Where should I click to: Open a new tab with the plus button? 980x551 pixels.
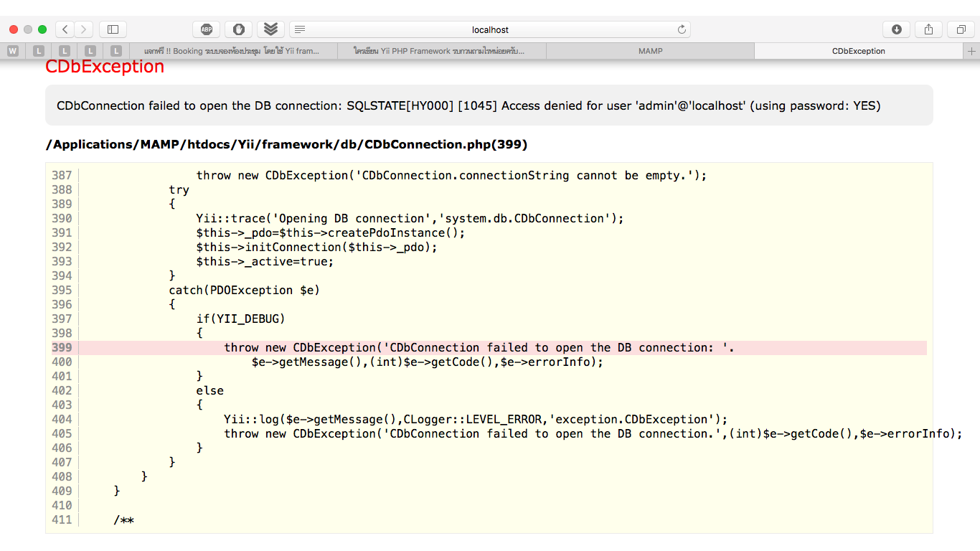tap(971, 51)
